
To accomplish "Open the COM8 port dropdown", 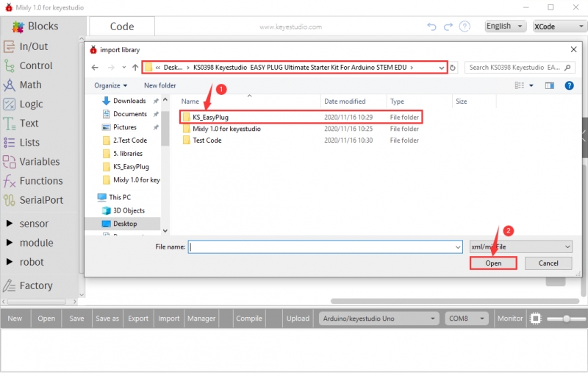I will click(x=467, y=319).
